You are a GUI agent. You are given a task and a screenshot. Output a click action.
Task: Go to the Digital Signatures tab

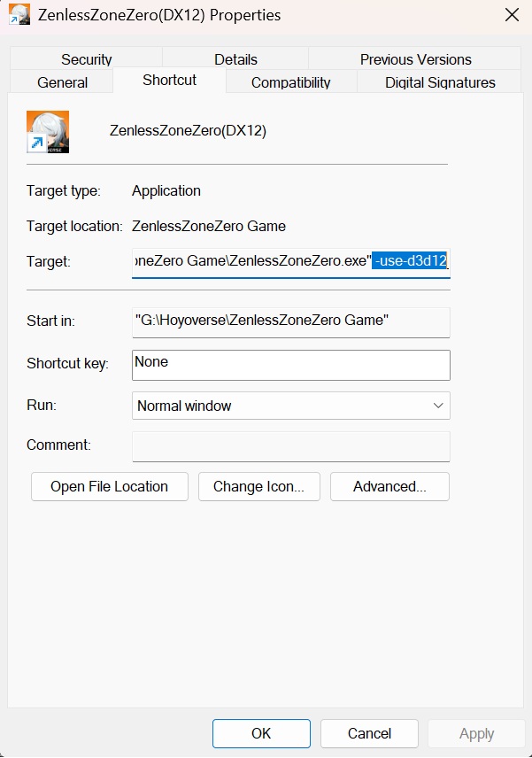tap(440, 82)
